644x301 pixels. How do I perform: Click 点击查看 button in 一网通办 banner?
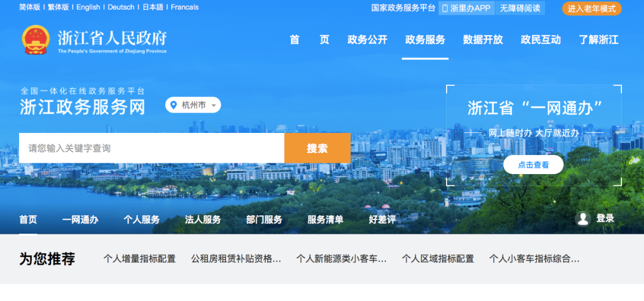(534, 165)
